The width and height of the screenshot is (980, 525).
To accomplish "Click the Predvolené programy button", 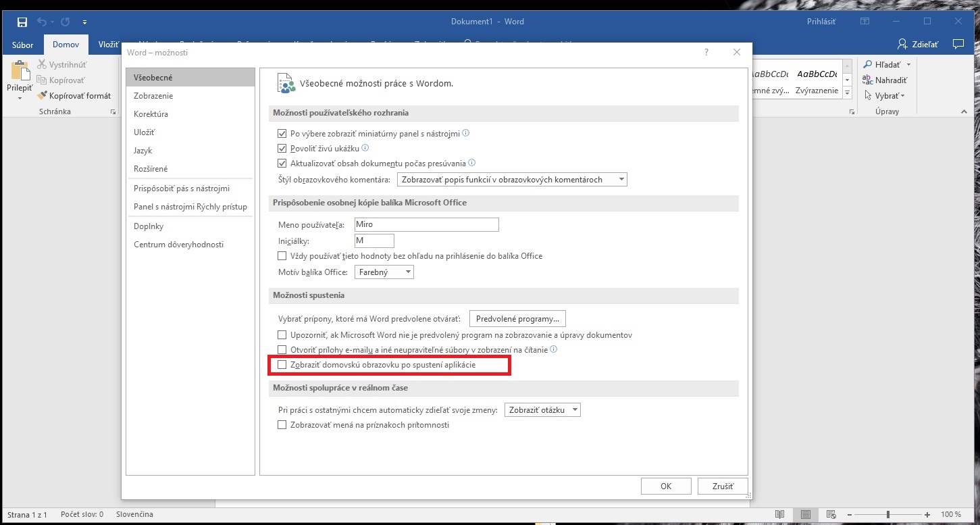I will click(517, 318).
